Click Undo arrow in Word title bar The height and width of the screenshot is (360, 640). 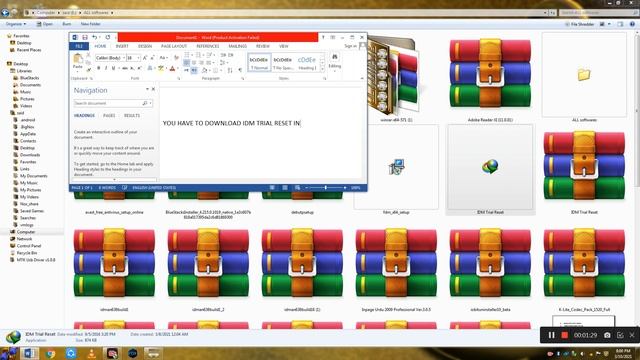[94, 37]
